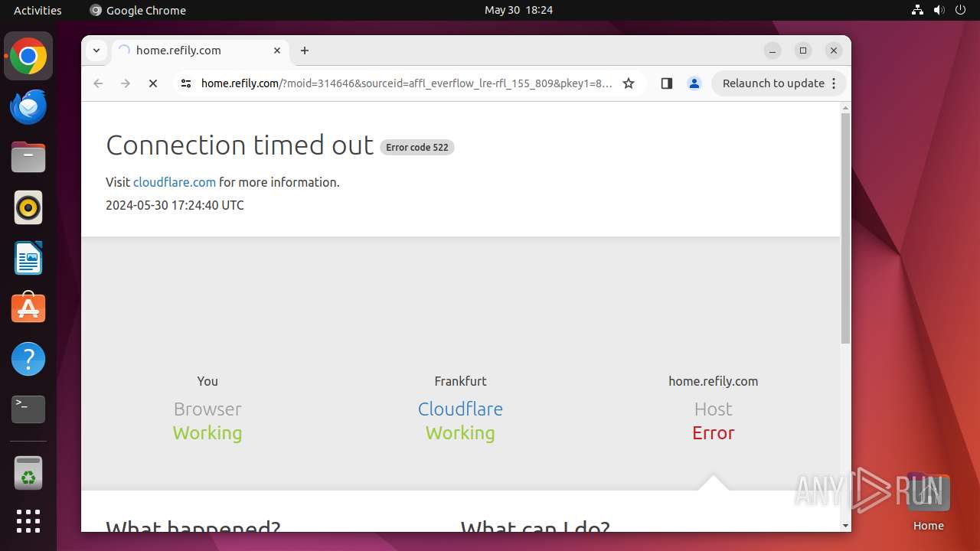The width and height of the screenshot is (980, 551).
Task: View site information icon in address bar
Action: tap(186, 83)
